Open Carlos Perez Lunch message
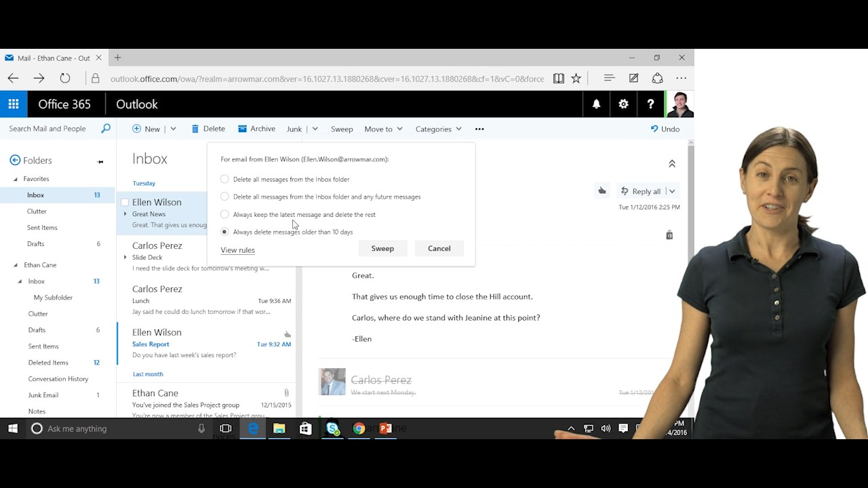The width and height of the screenshot is (868, 488). 206,300
